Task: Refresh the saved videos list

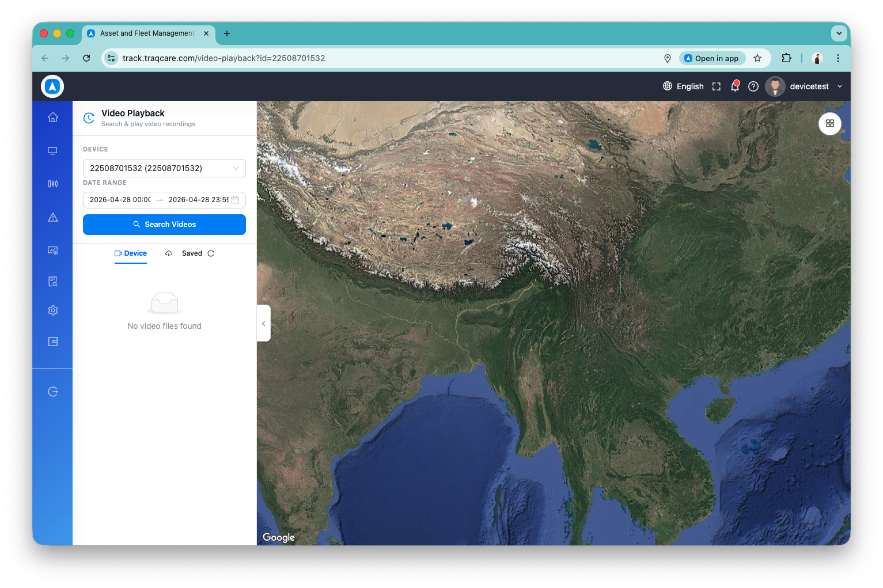Action: (x=211, y=253)
